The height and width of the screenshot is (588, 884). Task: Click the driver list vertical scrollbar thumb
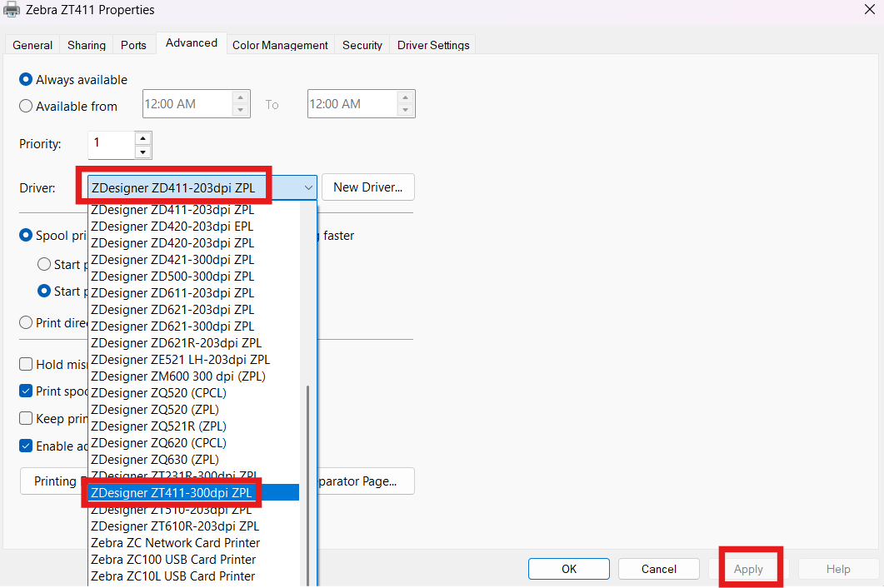(x=307, y=486)
